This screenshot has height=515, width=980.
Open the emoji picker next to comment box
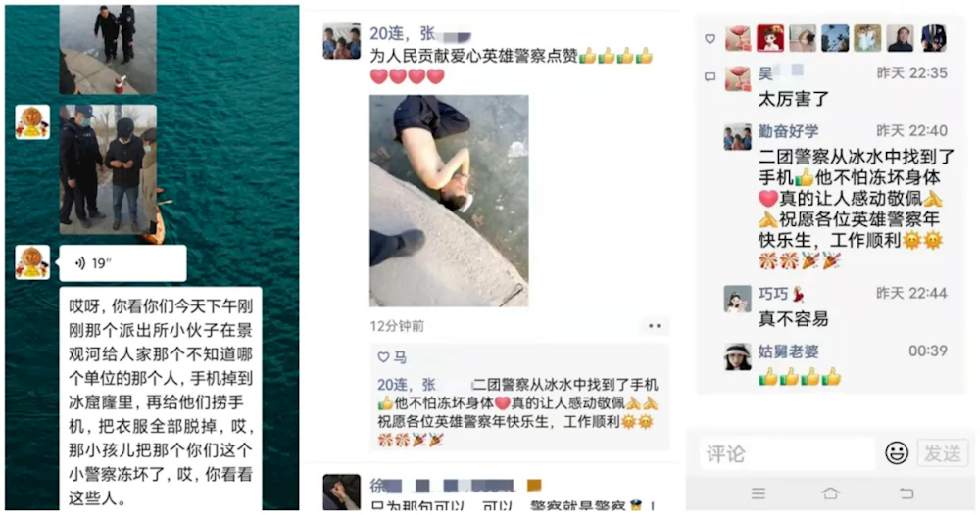(x=897, y=452)
